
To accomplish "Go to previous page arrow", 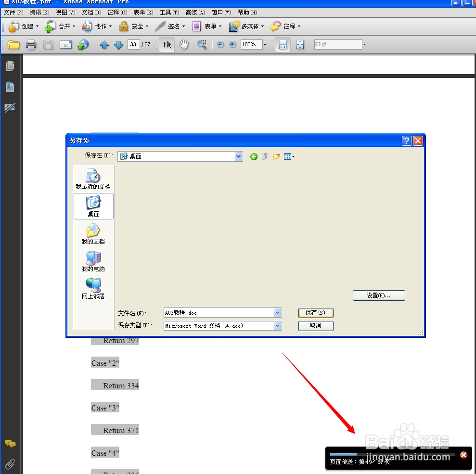I will [x=104, y=45].
